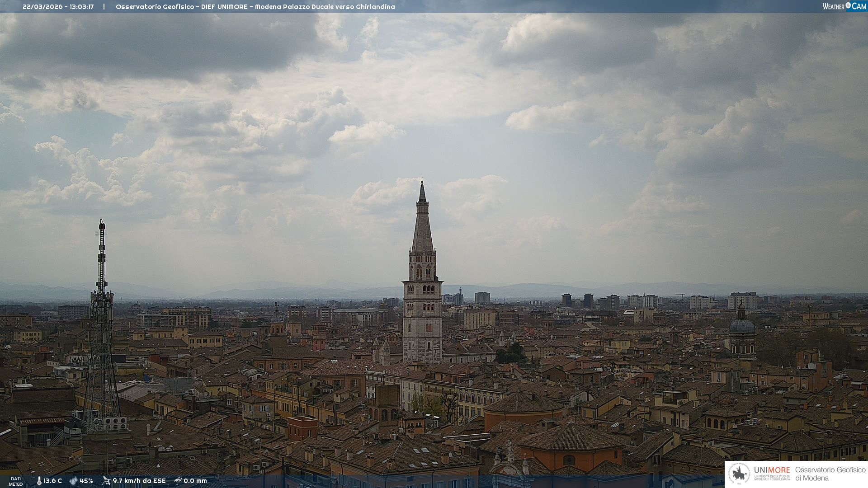The image size is (868, 488).
Task: Click the round UNIMORE university seal
Action: (739, 474)
